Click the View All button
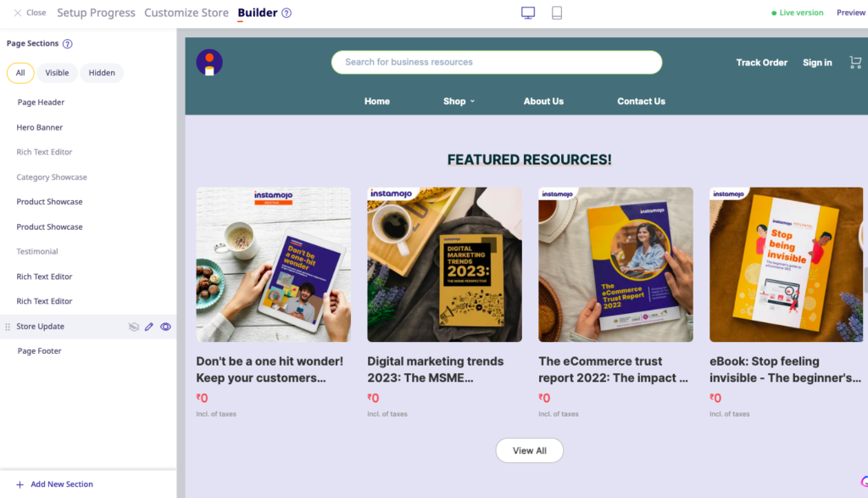This screenshot has width=868, height=498. click(x=529, y=450)
